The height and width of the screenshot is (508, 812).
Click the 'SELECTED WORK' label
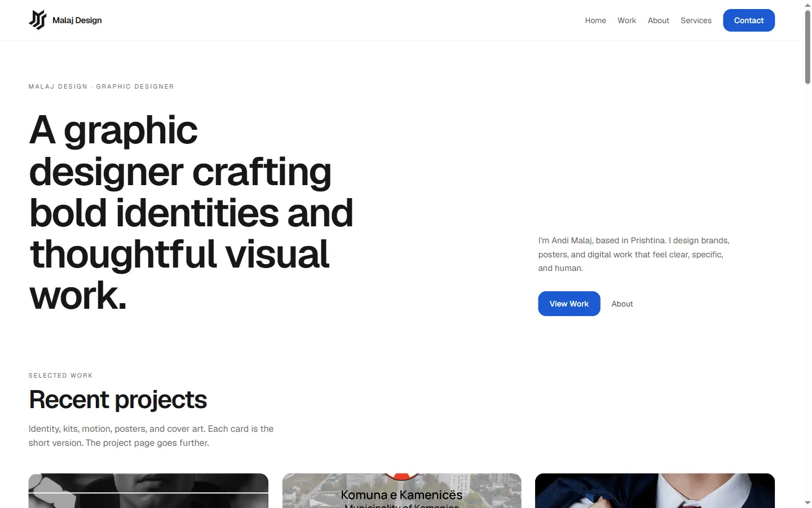(60, 375)
